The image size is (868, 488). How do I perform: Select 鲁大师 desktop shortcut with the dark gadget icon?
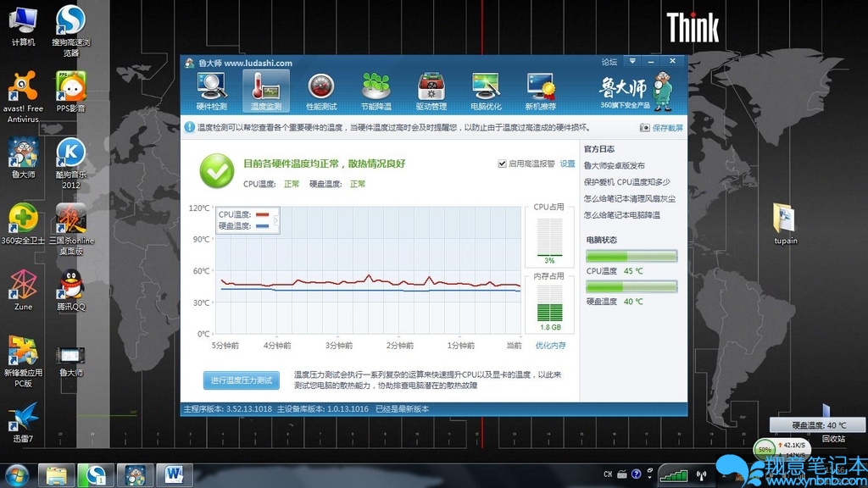tap(71, 361)
